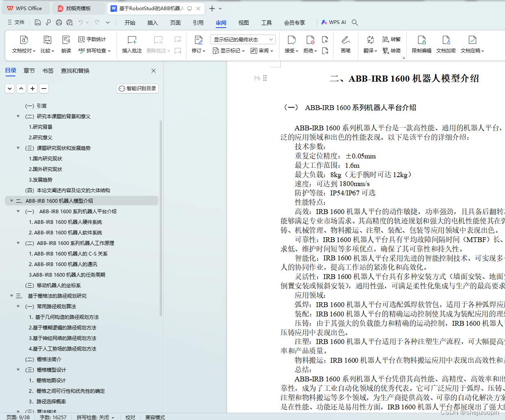This screenshot has height=420, width=505.
Task: Click 文档加密 document encryption
Action: tap(446, 45)
